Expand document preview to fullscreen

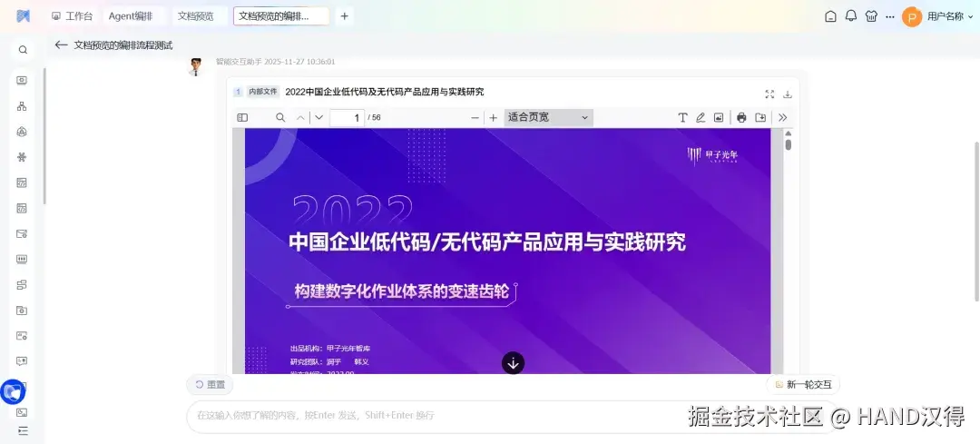point(769,94)
